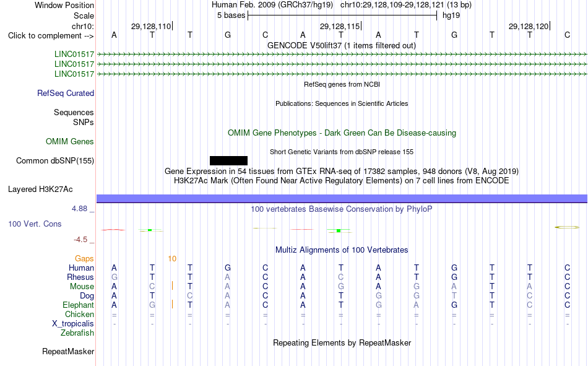This screenshot has height=366, width=588.
Task: Click the orange Gaps value 10
Action: pyautogui.click(x=172, y=259)
